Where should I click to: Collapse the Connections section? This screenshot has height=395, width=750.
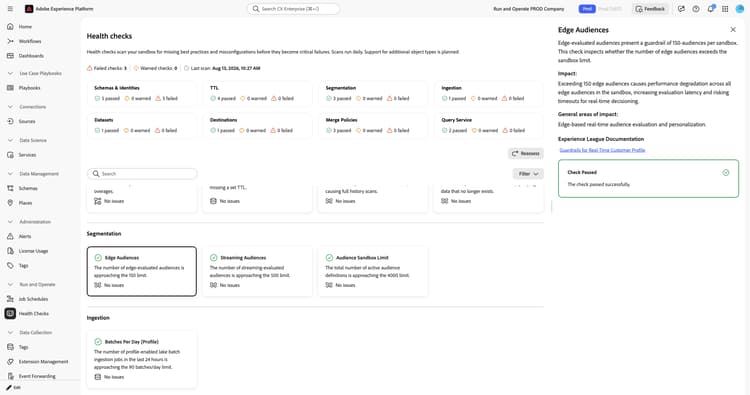(10, 107)
